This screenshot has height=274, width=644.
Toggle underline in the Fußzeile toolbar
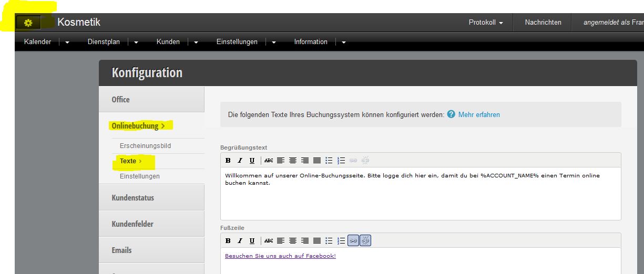tap(252, 241)
